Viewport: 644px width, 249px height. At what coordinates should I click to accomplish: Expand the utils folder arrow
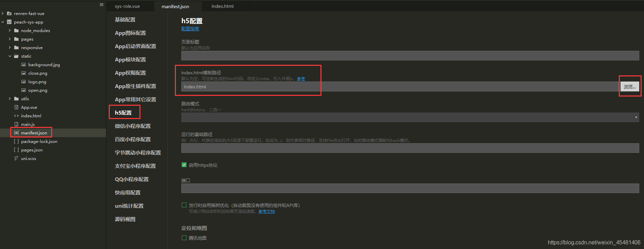point(10,99)
